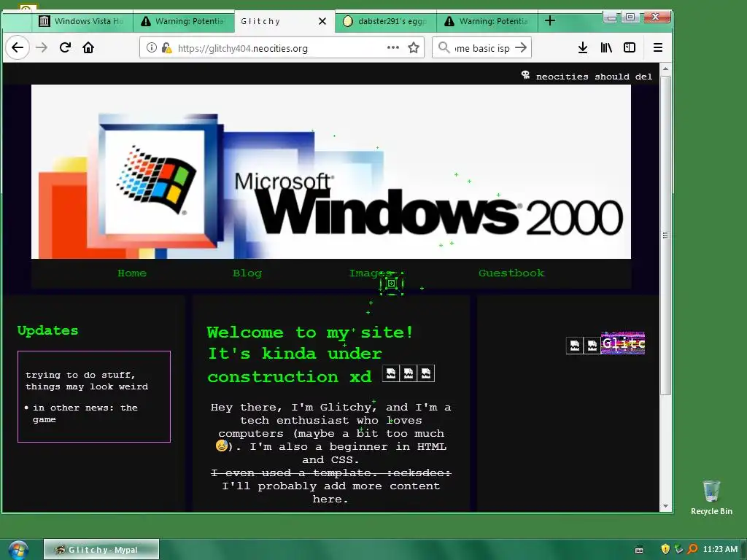Click the insecure lock warning icon

167,47
